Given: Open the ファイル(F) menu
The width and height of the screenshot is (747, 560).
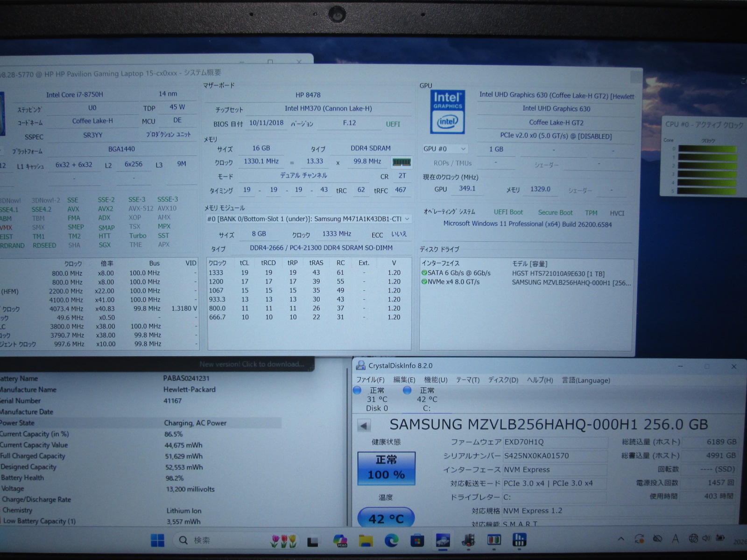Looking at the screenshot, I should 370,380.
